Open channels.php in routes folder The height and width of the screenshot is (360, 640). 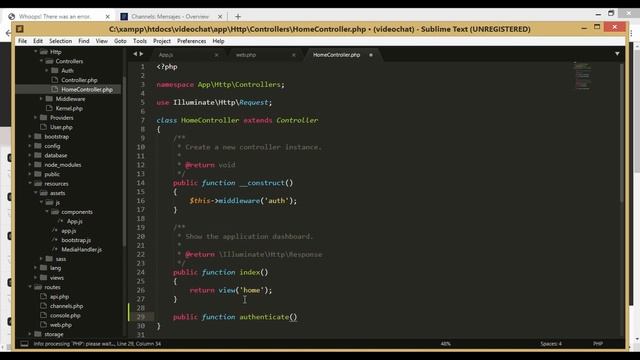(x=67, y=306)
